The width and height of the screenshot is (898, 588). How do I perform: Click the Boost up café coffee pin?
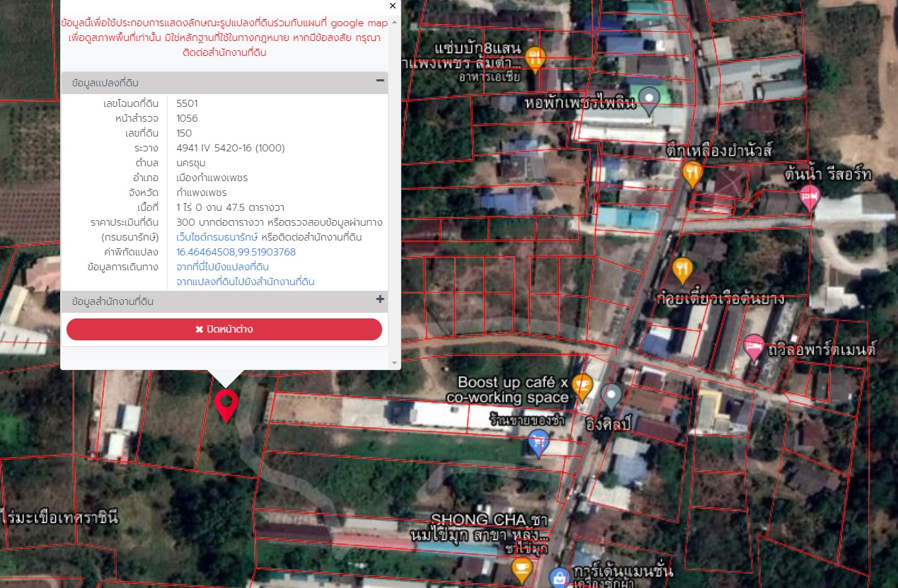click(581, 387)
